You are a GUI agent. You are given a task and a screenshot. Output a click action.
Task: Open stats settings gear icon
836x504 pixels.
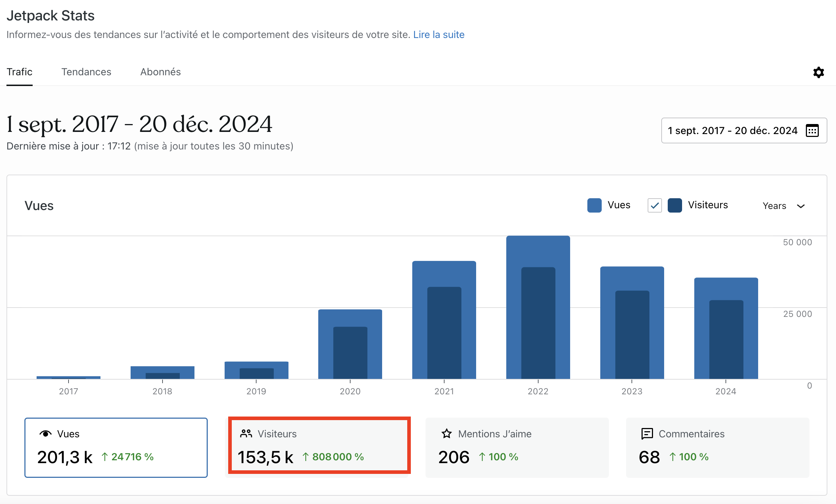818,72
